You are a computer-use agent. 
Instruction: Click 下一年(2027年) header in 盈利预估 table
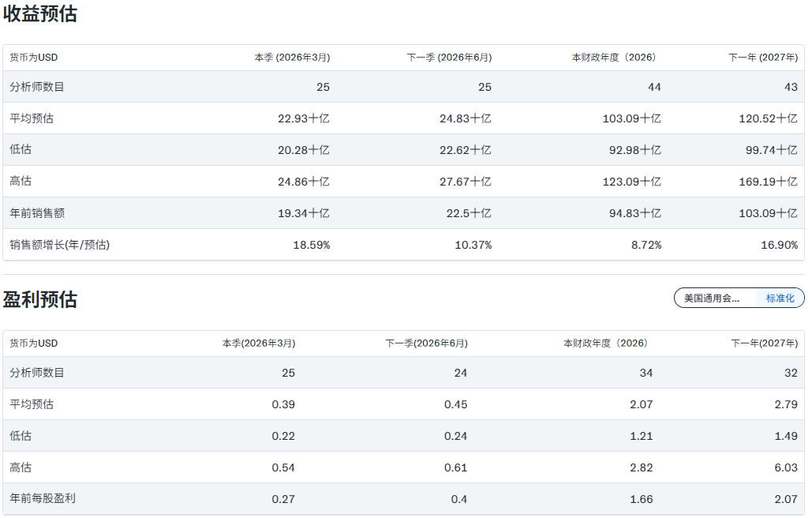click(x=764, y=343)
